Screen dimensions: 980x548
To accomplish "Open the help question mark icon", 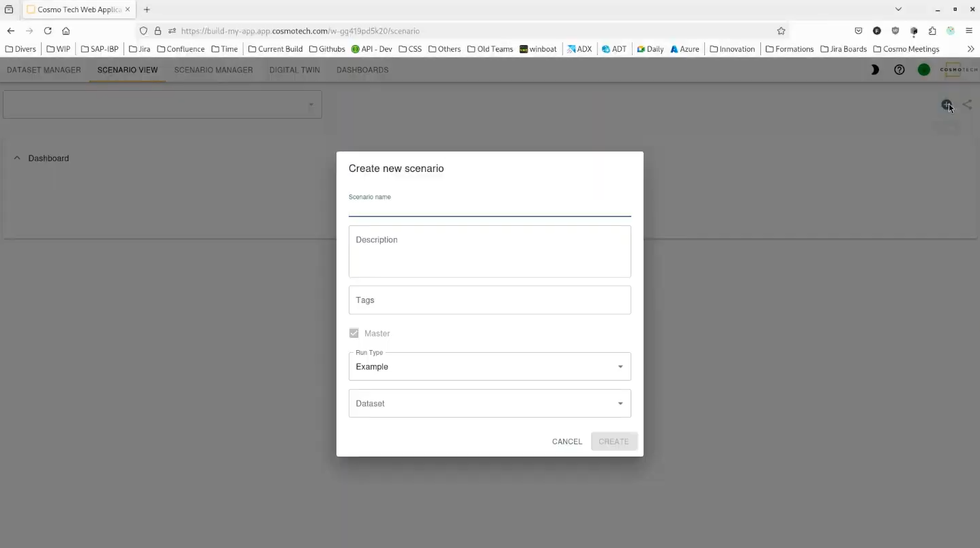I will coord(899,70).
